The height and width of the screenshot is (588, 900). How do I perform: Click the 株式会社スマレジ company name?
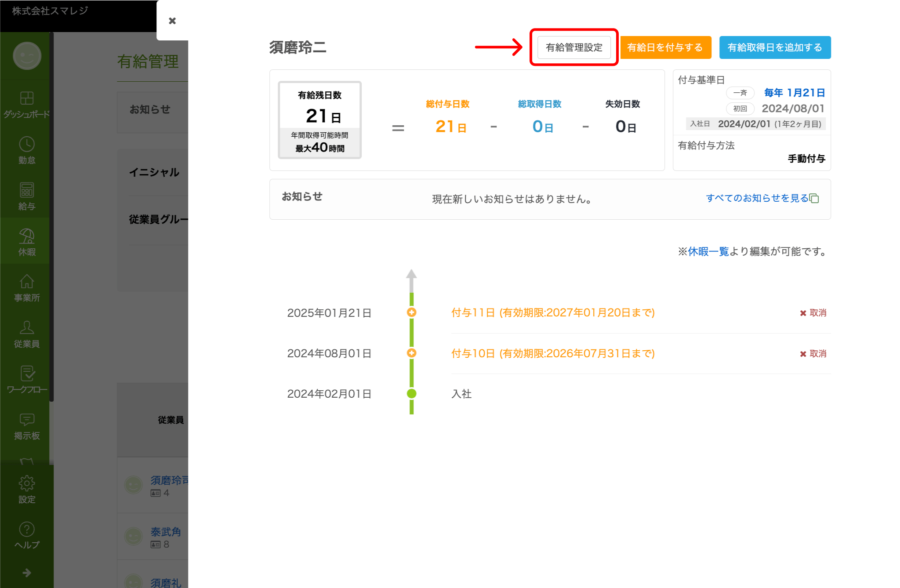pos(50,11)
